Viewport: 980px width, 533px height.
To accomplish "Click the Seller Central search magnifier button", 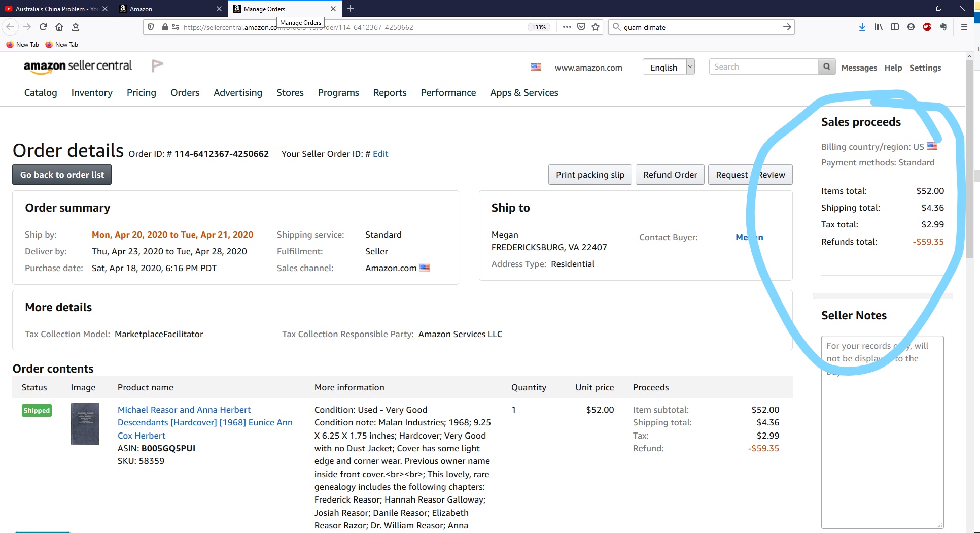I will [827, 66].
